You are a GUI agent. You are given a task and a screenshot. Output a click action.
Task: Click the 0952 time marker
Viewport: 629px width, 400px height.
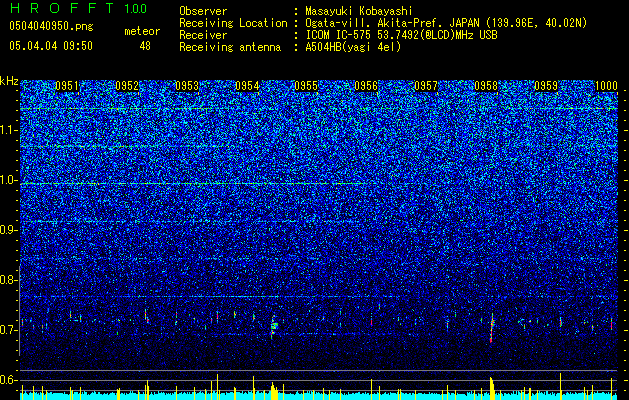(127, 86)
